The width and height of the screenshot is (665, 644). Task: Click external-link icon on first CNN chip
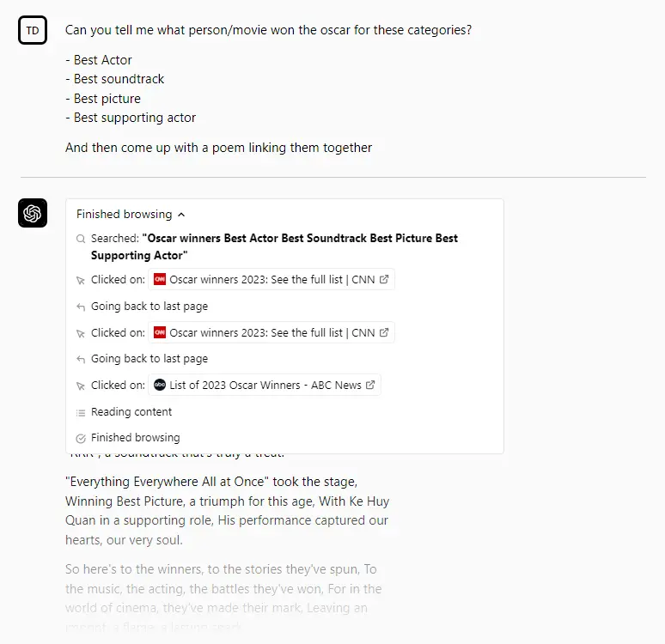click(384, 280)
